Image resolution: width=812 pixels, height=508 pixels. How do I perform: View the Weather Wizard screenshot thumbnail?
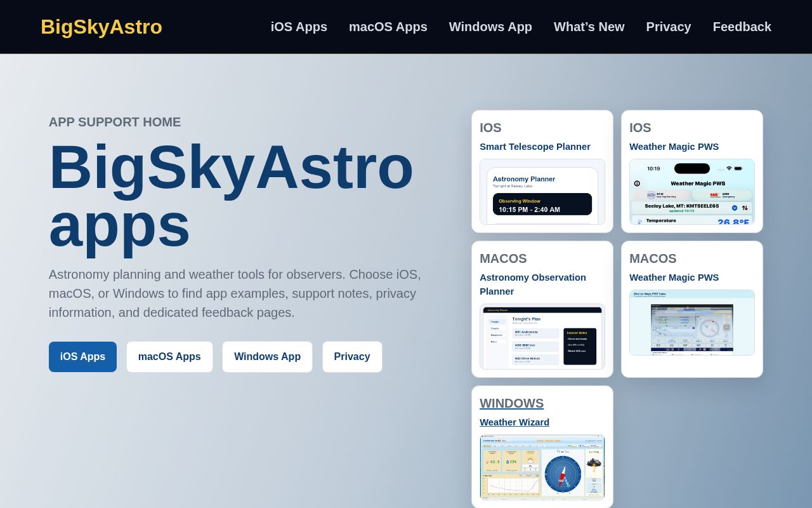pyautogui.click(x=542, y=468)
